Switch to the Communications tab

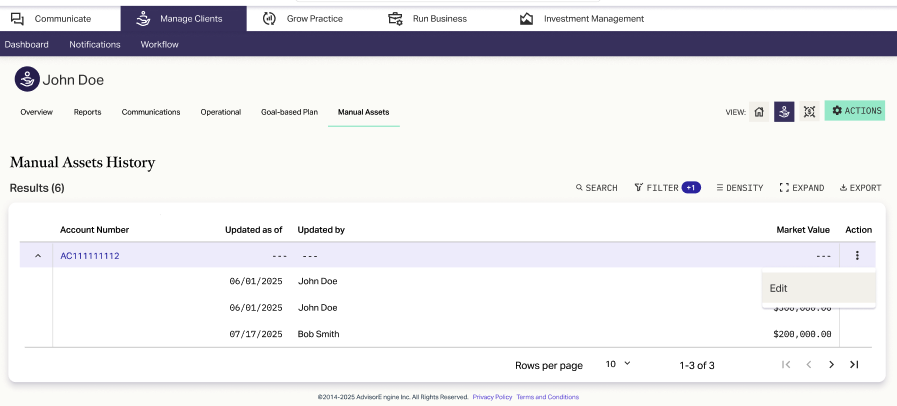151,112
